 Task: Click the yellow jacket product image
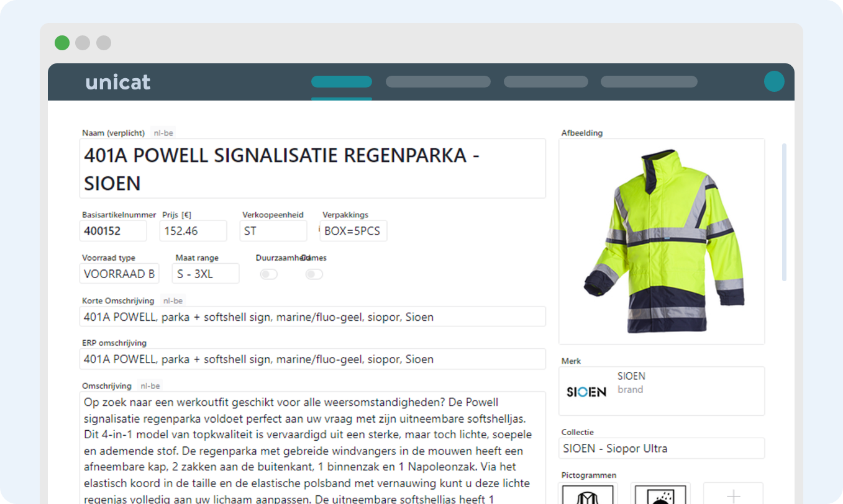[661, 241]
